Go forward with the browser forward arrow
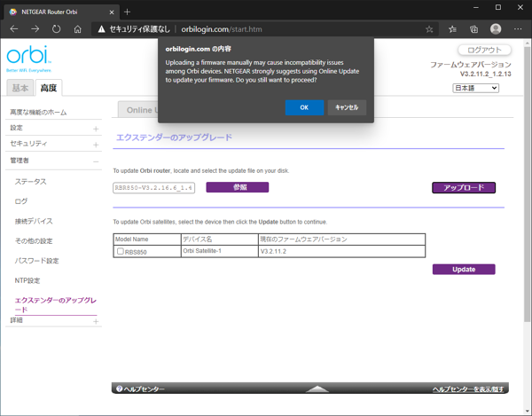The width and height of the screenshot is (532, 416). pyautogui.click(x=35, y=29)
